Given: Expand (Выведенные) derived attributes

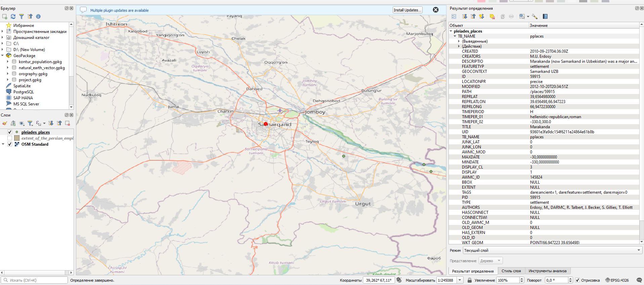Looking at the screenshot, I should click(459, 41).
